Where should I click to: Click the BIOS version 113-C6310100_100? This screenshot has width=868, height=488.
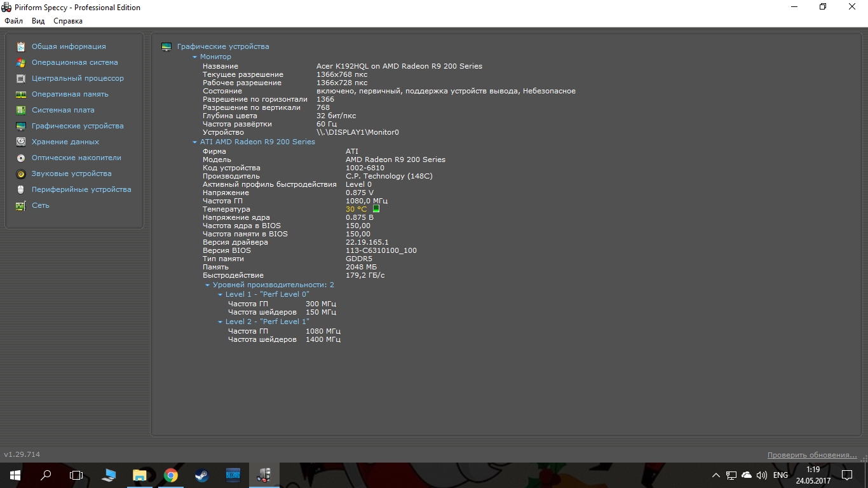point(381,250)
